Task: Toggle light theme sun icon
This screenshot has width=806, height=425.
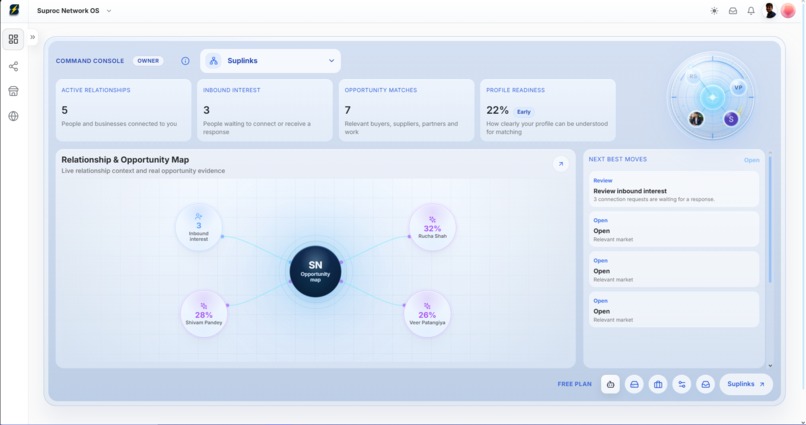Action: pos(714,11)
